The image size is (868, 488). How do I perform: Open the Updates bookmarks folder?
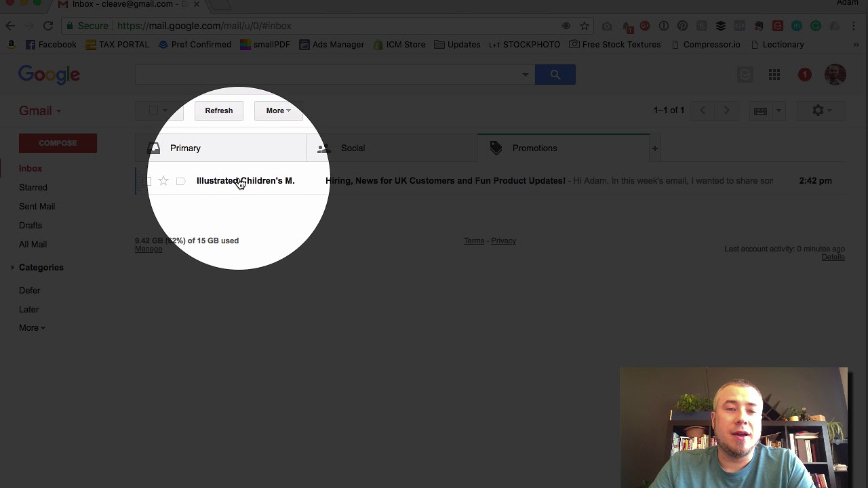457,45
